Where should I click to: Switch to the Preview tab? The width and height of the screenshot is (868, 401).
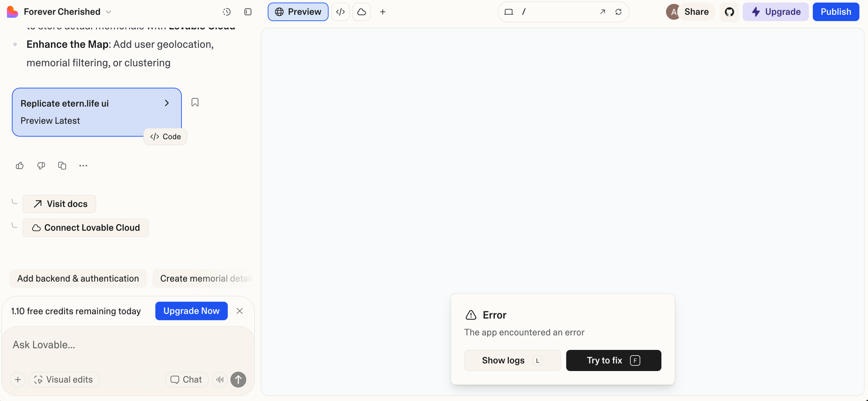tap(298, 12)
